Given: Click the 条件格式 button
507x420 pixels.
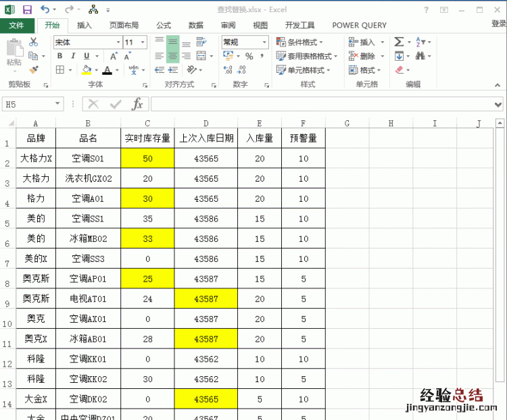Looking at the screenshot, I should (x=301, y=42).
